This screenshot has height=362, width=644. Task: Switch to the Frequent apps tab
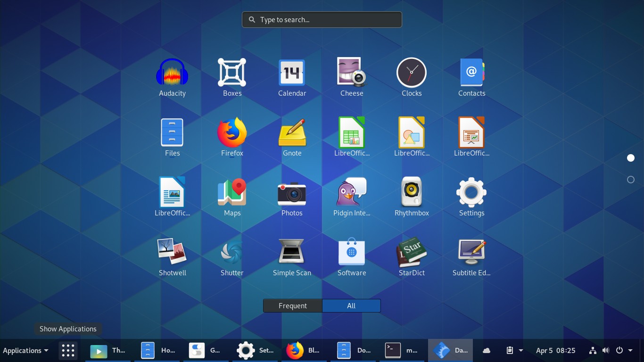(x=292, y=305)
